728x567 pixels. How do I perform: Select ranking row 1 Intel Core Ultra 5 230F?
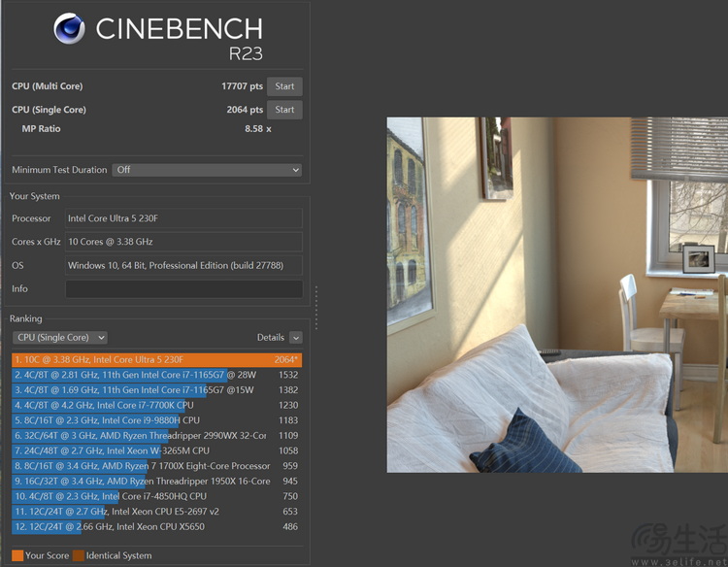click(157, 360)
